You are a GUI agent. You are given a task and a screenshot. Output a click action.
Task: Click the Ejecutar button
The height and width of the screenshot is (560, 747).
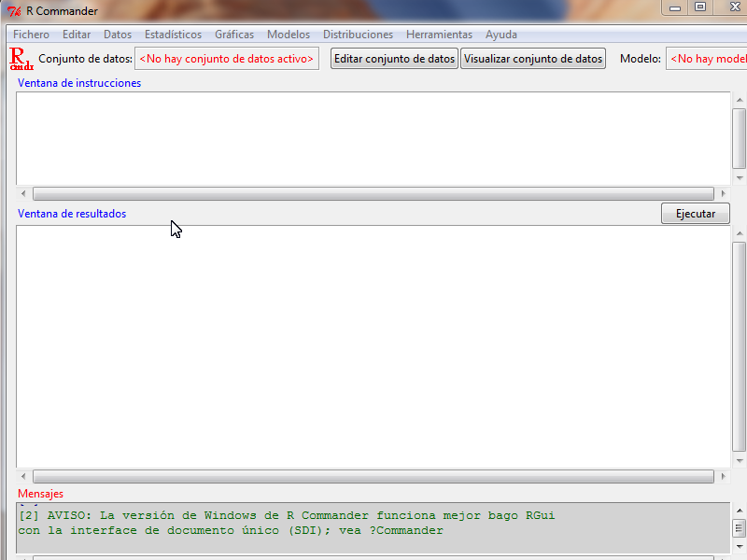click(x=696, y=214)
